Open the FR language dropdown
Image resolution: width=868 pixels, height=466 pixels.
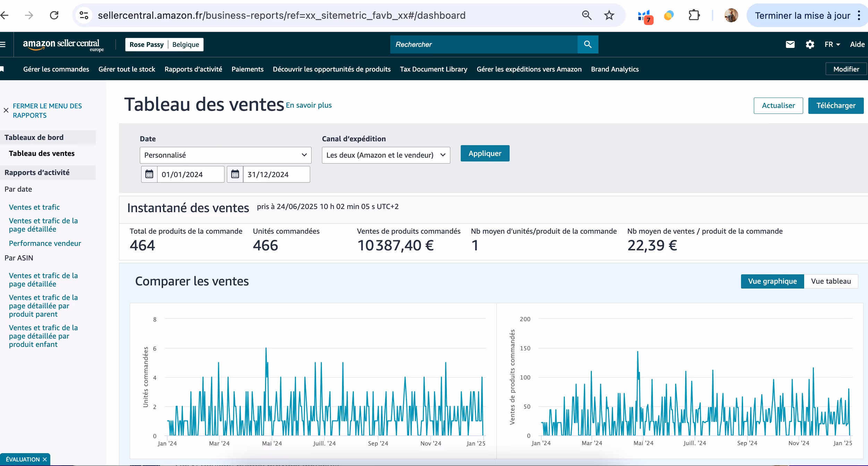click(x=832, y=44)
